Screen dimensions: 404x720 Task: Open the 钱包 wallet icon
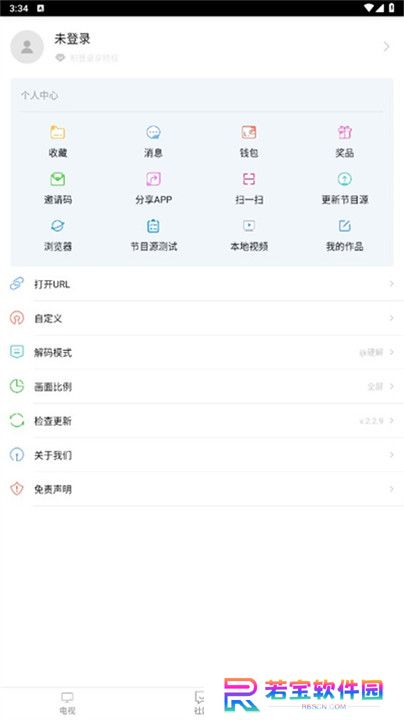tap(249, 133)
